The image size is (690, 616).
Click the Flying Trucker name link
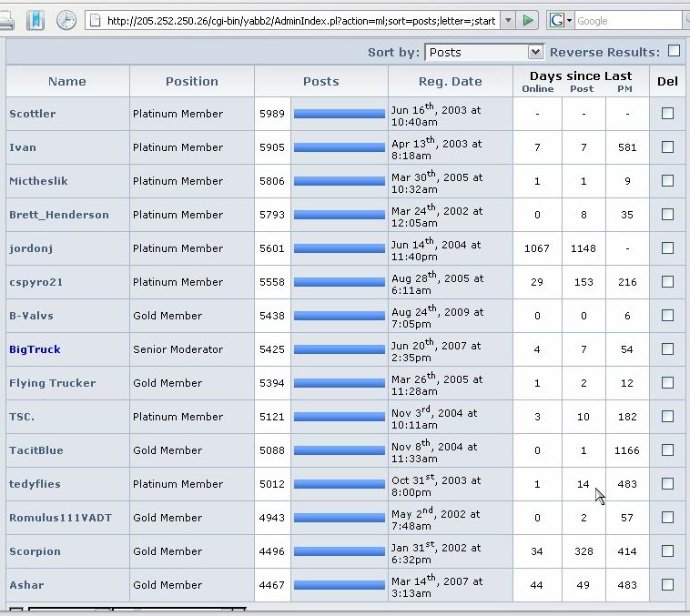coord(52,383)
